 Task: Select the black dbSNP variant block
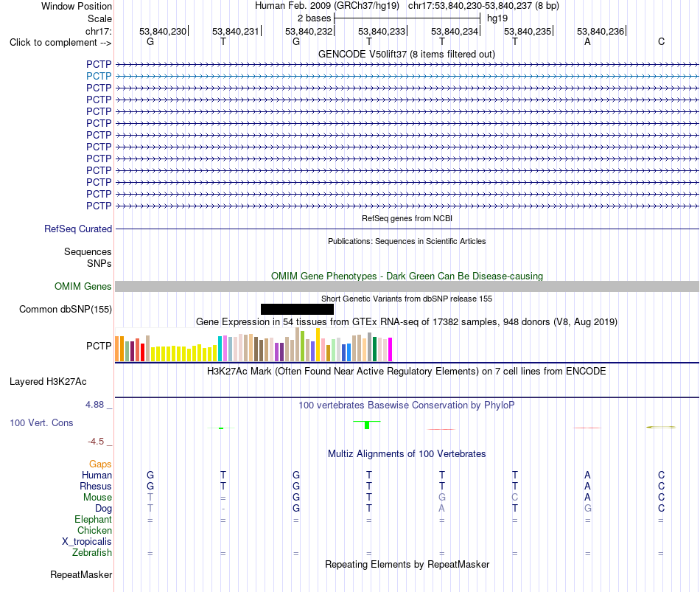point(298,309)
